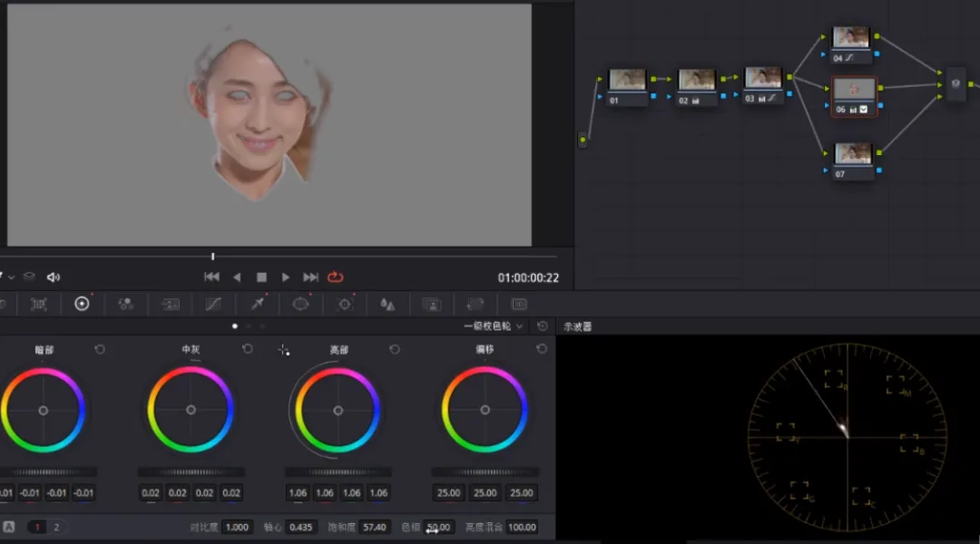Click the viewer scrubber playhead
Screen dimensions: 980x544
click(x=213, y=256)
